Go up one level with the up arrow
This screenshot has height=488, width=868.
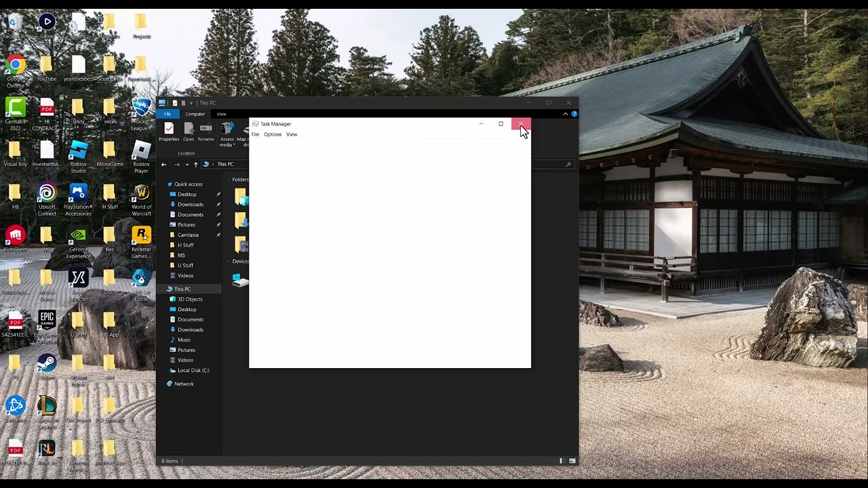coord(196,164)
